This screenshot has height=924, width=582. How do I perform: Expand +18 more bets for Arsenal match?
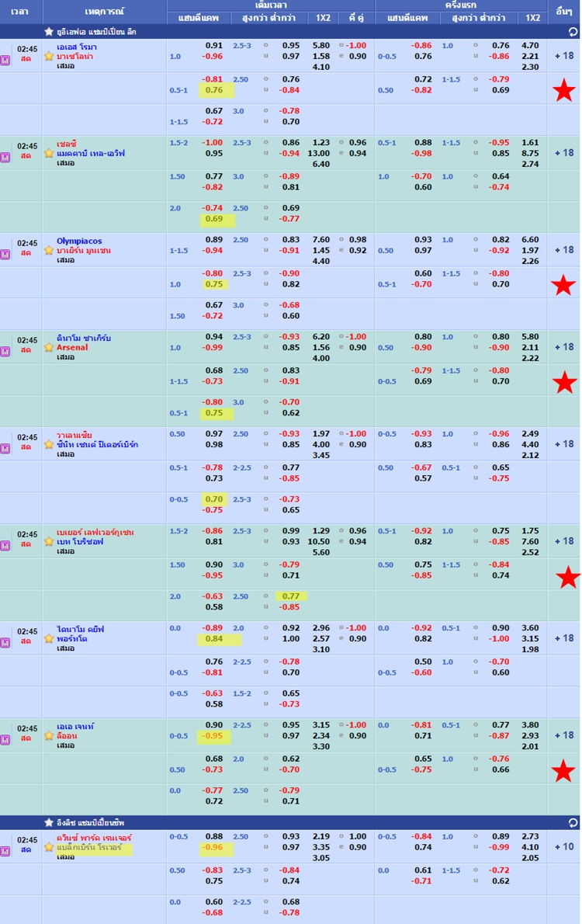point(563,347)
